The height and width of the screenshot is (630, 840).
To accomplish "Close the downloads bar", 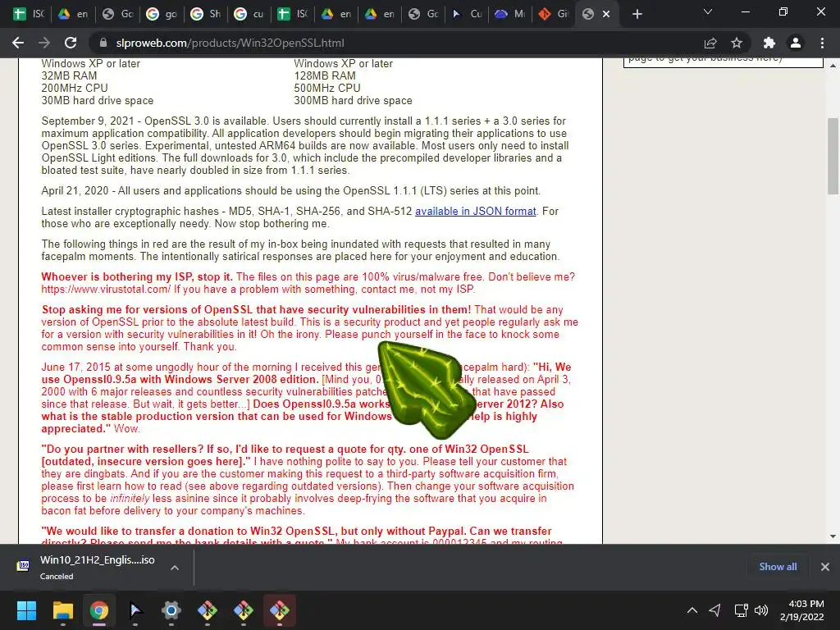I will [x=825, y=567].
